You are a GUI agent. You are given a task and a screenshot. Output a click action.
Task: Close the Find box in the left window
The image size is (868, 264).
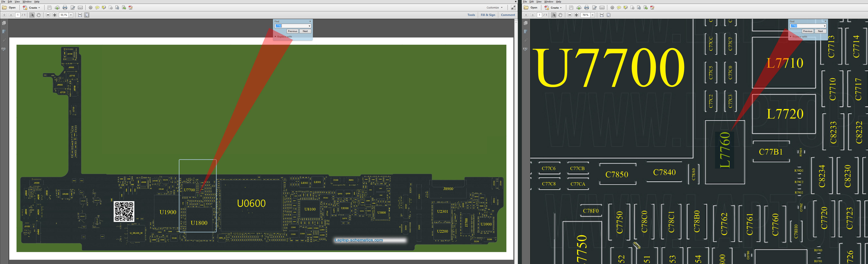(x=310, y=21)
